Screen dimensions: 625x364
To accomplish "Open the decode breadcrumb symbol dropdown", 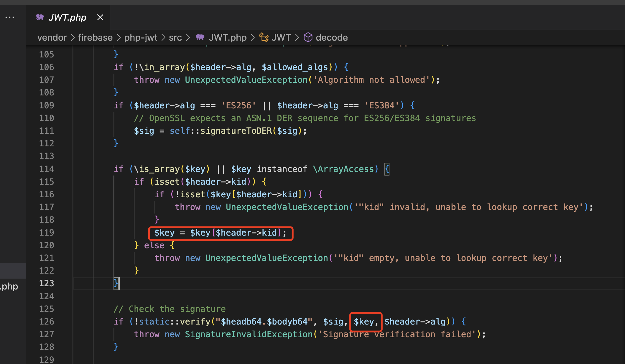I will (332, 37).
